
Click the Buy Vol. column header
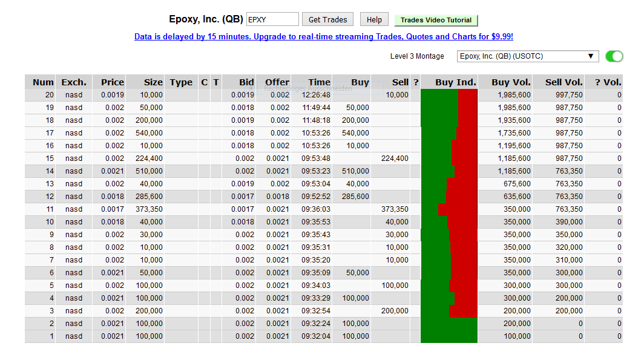tap(511, 82)
